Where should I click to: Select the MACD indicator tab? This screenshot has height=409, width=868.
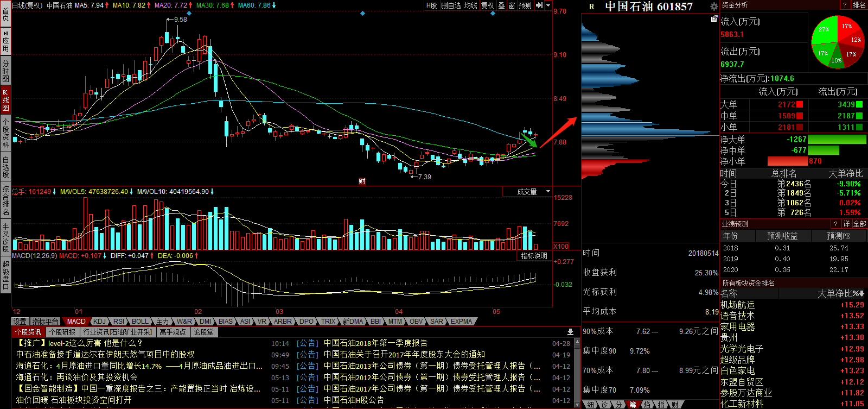[x=76, y=322]
